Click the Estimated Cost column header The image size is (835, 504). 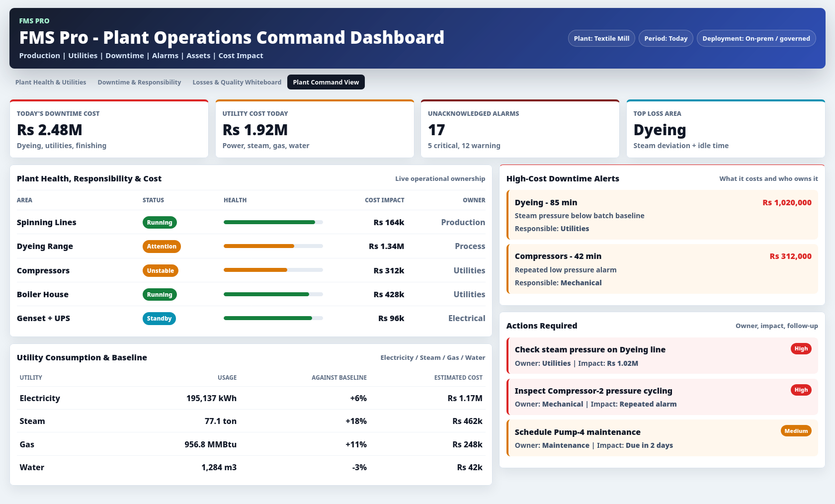(x=458, y=378)
